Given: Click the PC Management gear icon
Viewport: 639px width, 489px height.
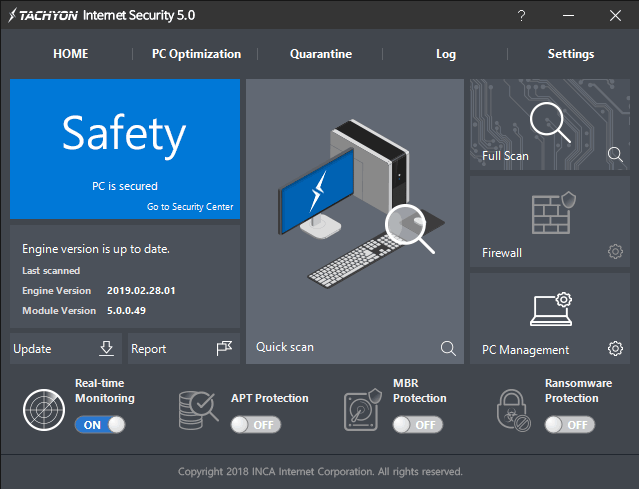Looking at the screenshot, I should (x=615, y=348).
